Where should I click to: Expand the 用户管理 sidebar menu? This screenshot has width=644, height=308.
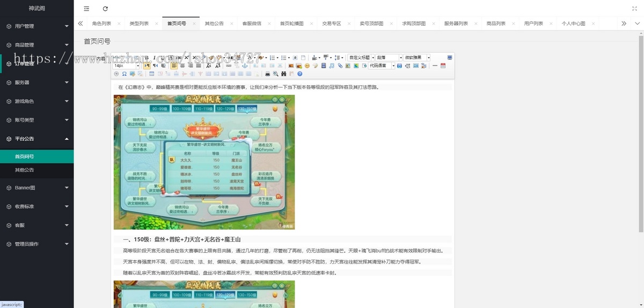(36, 26)
